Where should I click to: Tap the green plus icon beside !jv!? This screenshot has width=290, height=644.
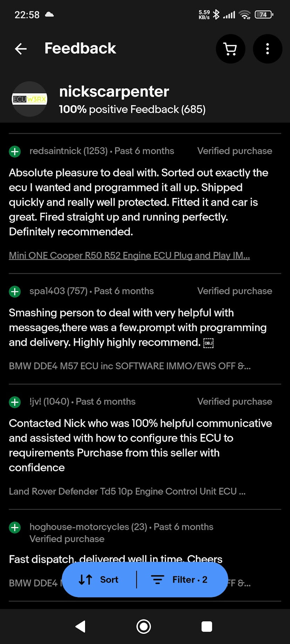click(x=15, y=402)
